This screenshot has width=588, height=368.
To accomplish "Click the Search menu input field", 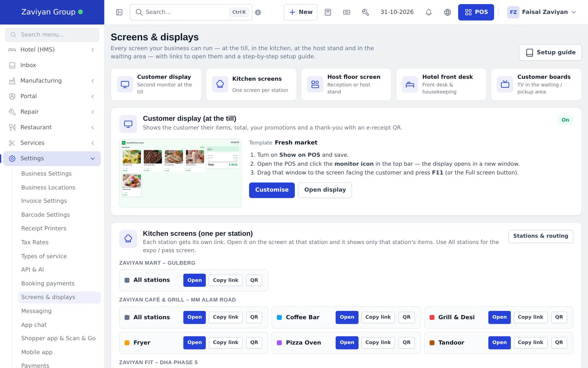I will click(x=52, y=35).
